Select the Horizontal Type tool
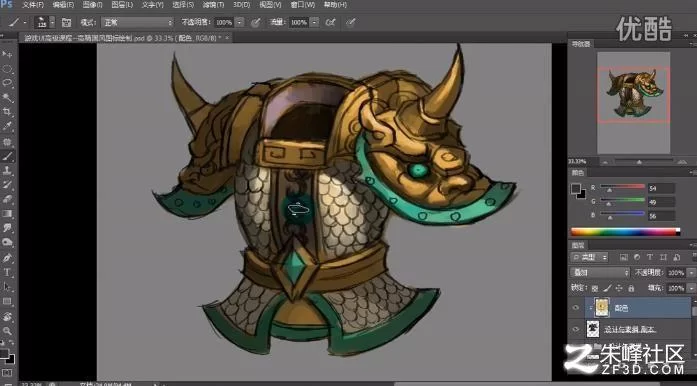This screenshot has height=386, width=697. pos(7,272)
